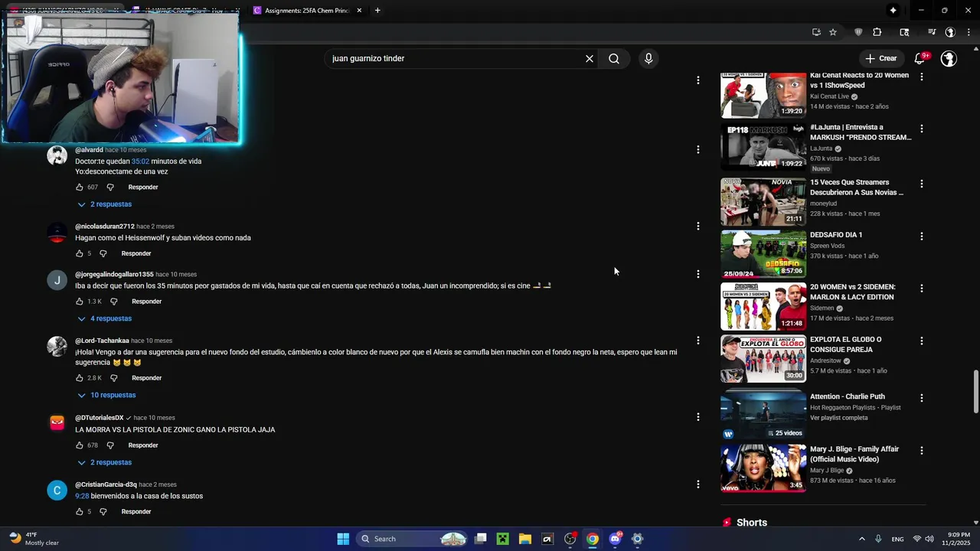This screenshot has width=980, height=551.
Task: Expand 4 respuestas under jorgegalindogallaro comment
Action: point(105,318)
